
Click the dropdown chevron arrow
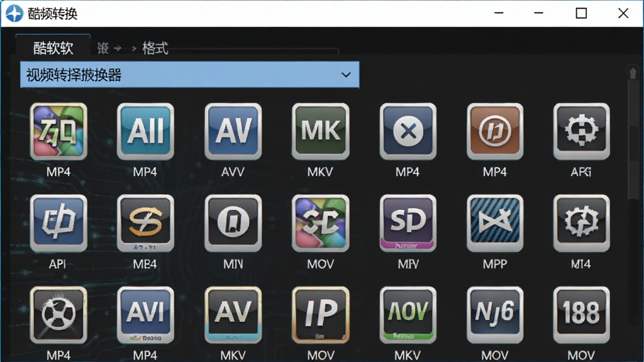coord(347,75)
